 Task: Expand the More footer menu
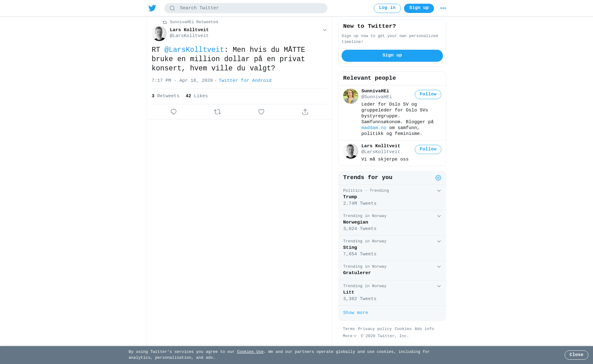[x=350, y=336]
